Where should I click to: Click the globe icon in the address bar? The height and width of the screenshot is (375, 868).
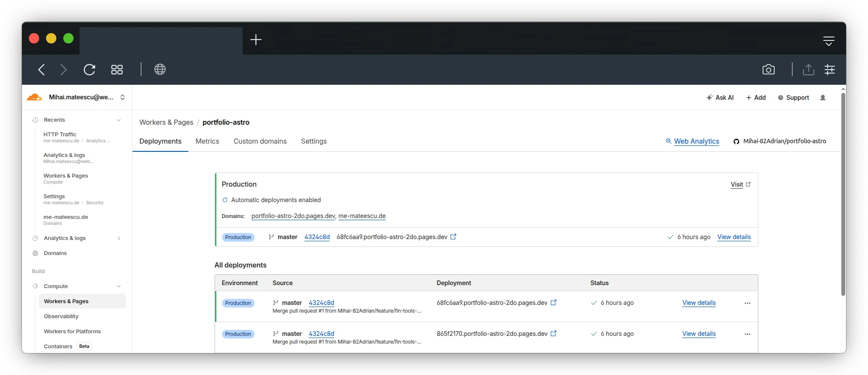point(160,69)
